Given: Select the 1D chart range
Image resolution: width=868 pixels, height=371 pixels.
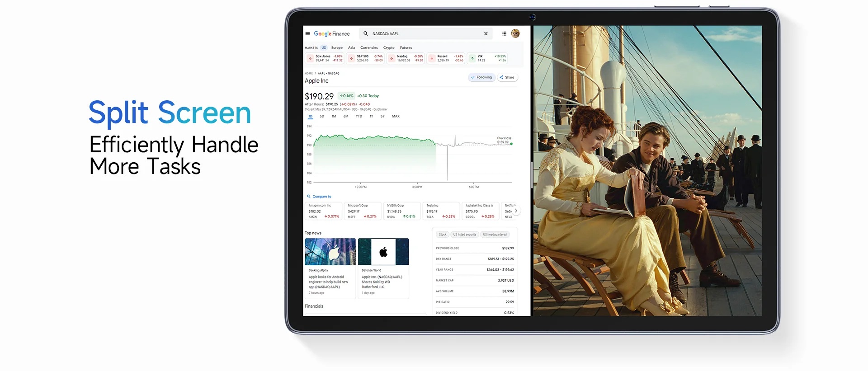Looking at the screenshot, I should click(x=310, y=117).
